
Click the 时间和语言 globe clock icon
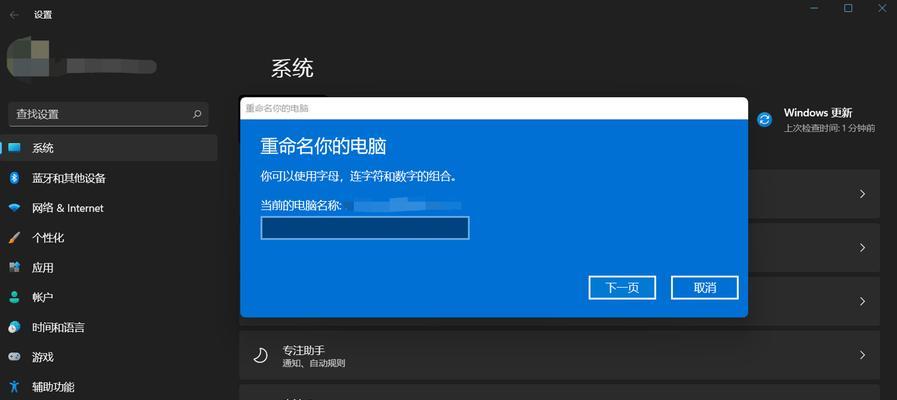[14, 327]
